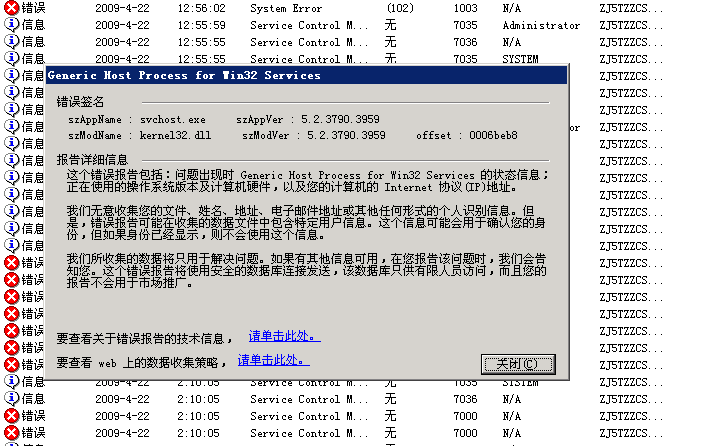
Task: Select event ID 1003 cell
Action: click(x=465, y=8)
